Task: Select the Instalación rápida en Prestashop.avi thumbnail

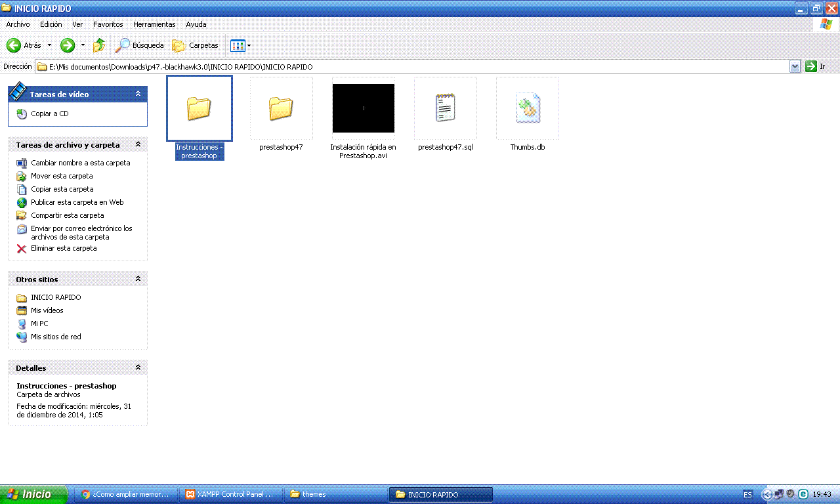Action: (x=364, y=108)
